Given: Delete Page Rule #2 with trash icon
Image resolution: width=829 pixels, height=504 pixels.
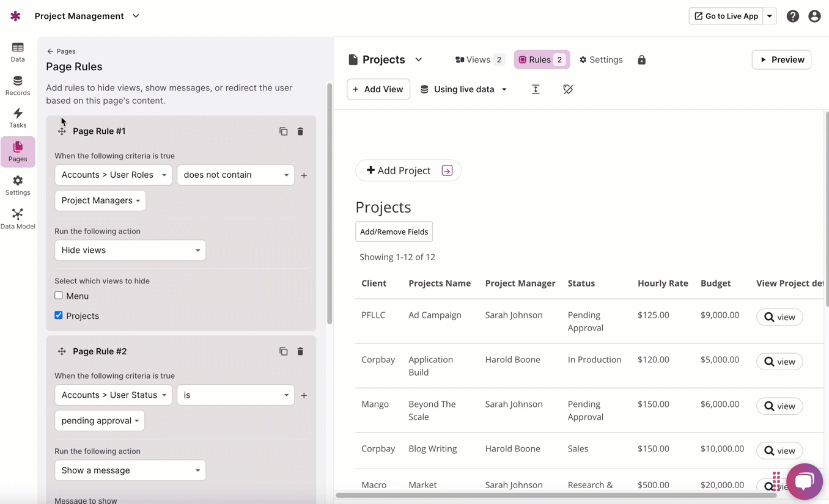Looking at the screenshot, I should point(300,351).
